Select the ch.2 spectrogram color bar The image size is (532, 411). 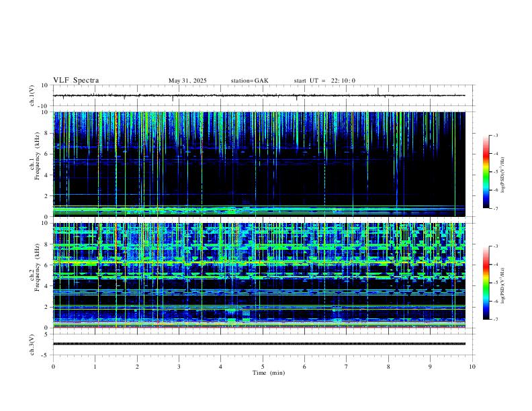[x=486, y=283]
